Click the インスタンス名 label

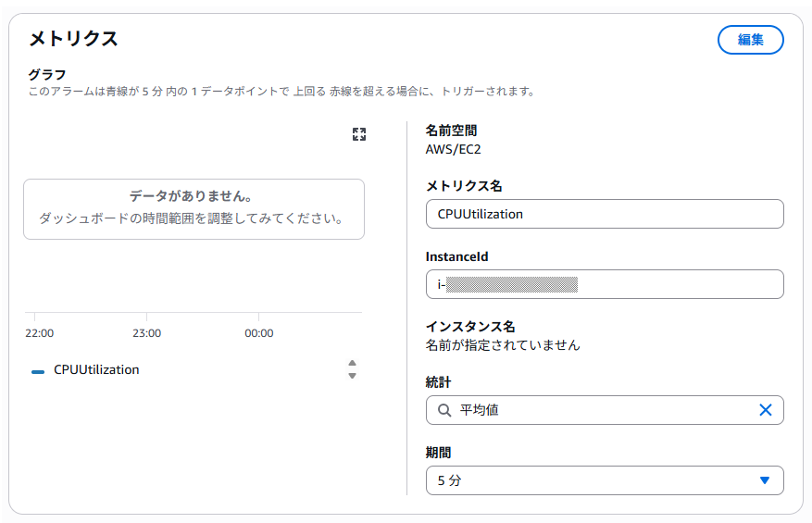(470, 327)
